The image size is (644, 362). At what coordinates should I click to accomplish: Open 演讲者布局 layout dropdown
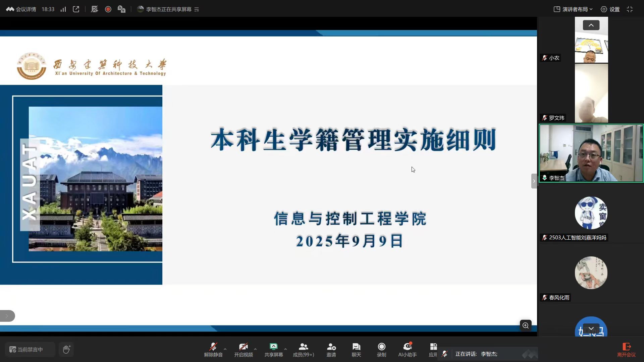click(573, 9)
